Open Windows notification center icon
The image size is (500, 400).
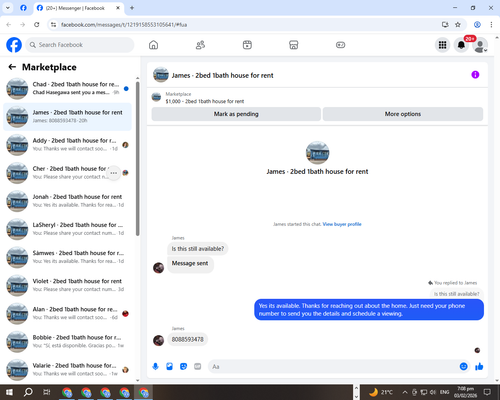(487, 392)
